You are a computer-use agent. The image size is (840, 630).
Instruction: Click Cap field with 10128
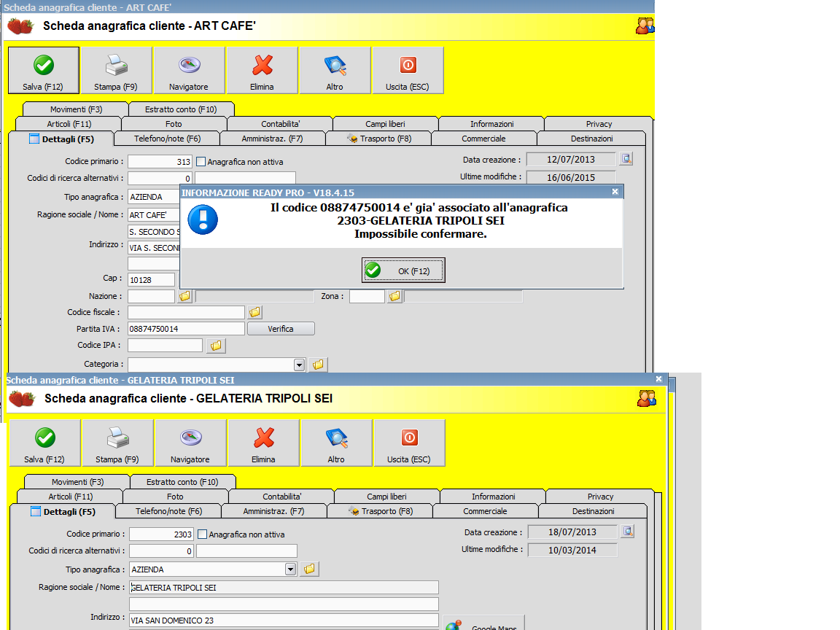pos(151,280)
